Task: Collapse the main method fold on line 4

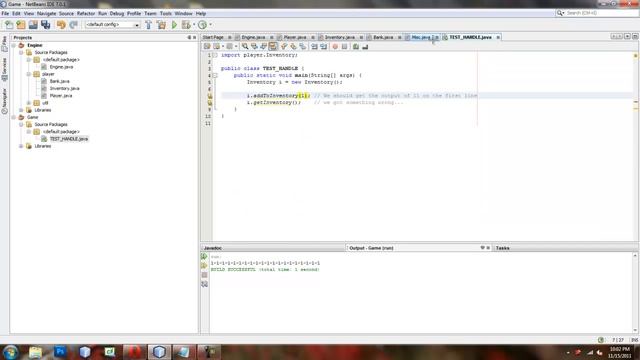Action: pos(215,76)
